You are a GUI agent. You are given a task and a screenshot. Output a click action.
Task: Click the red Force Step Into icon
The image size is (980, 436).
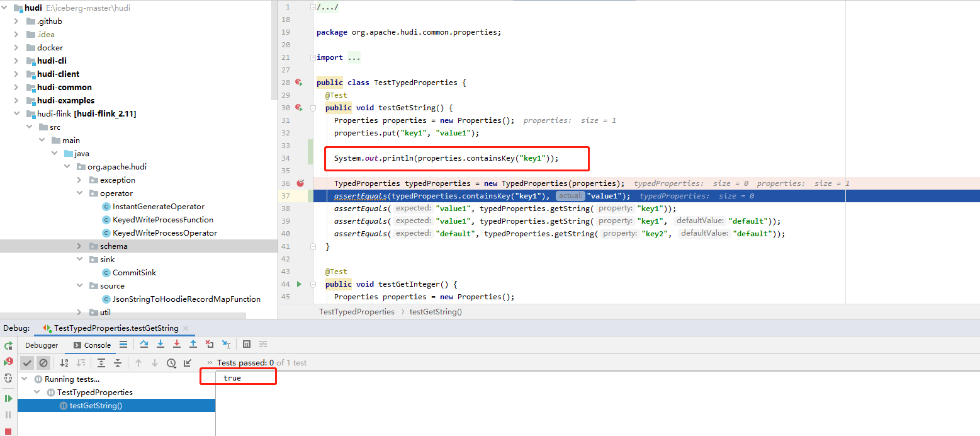coord(177,344)
